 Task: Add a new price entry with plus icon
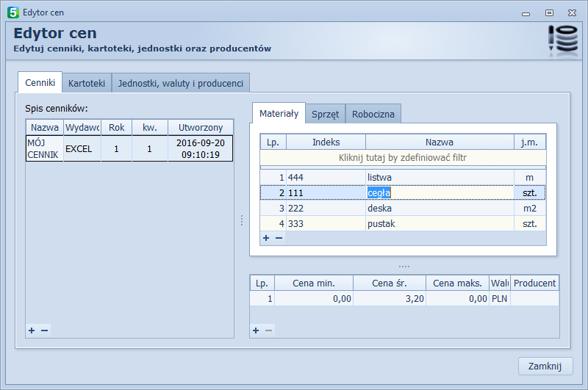[x=256, y=331]
